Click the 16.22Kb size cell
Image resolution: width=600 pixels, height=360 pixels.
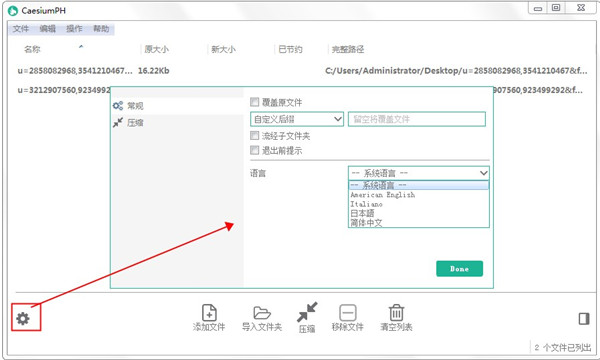click(153, 71)
